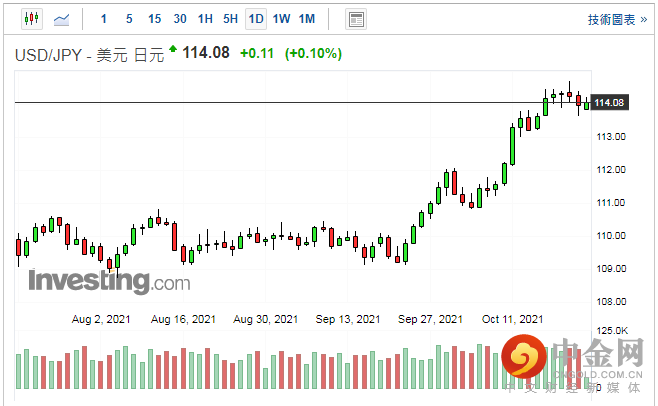The image size is (658, 406).
Task: Click the current price 114.08 in header
Action: pyautogui.click(x=206, y=53)
